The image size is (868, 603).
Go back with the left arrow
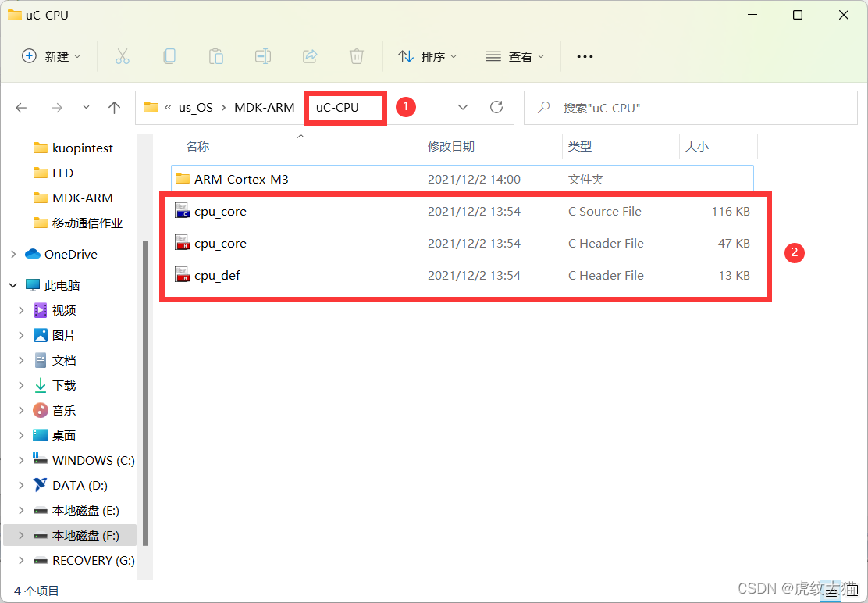coord(21,108)
